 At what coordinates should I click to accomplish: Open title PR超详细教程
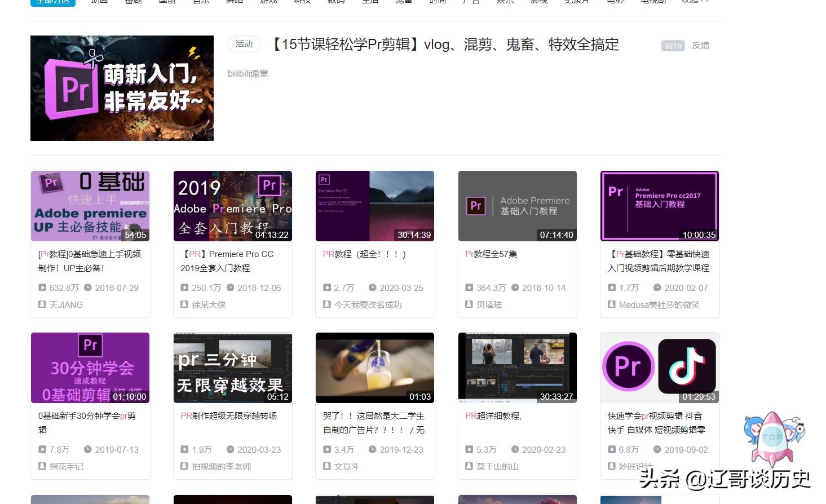pyautogui.click(x=493, y=416)
